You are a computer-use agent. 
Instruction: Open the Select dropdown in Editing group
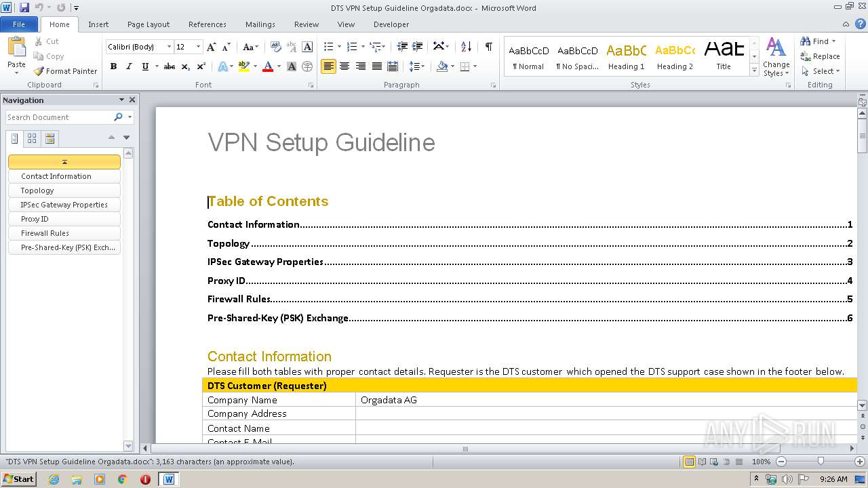pos(821,71)
